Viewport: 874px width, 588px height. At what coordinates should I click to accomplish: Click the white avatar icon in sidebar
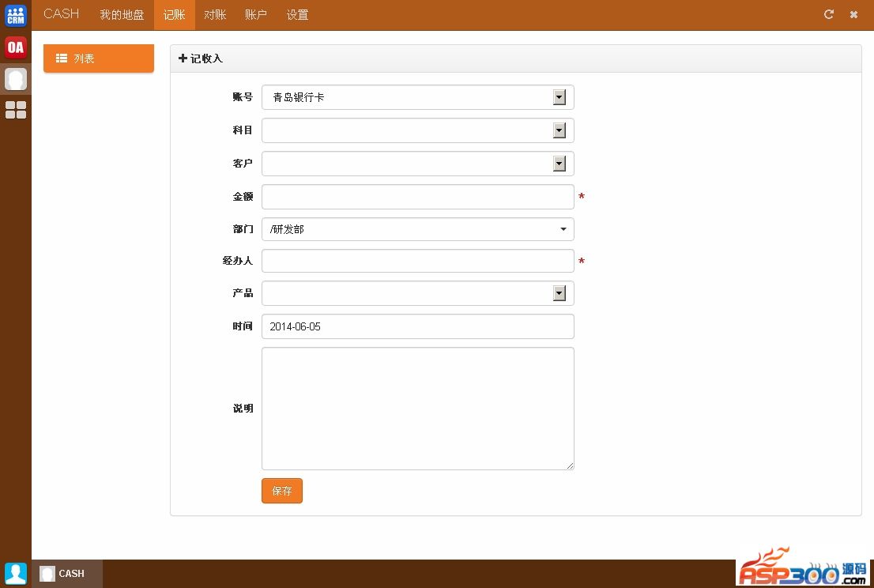[16, 79]
